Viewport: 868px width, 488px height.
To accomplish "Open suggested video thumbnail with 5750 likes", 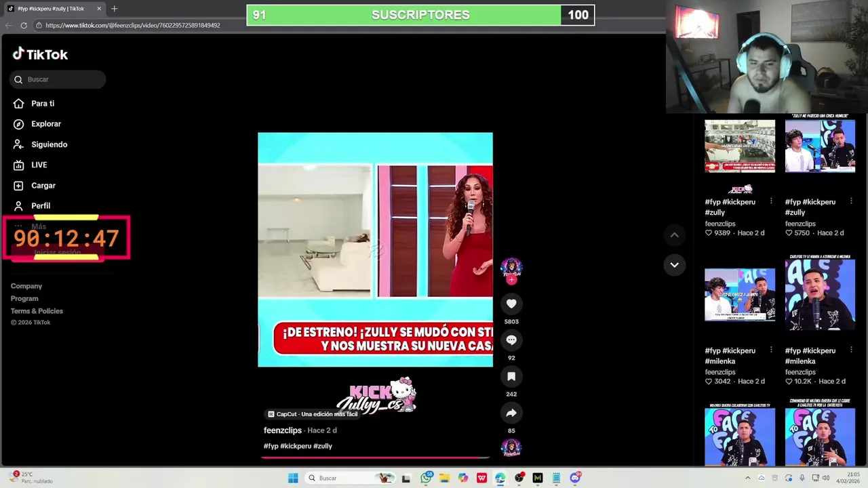I will point(820,146).
